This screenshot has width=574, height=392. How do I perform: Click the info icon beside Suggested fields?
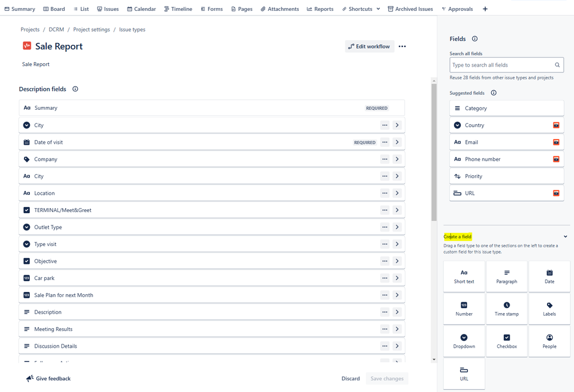[494, 93]
